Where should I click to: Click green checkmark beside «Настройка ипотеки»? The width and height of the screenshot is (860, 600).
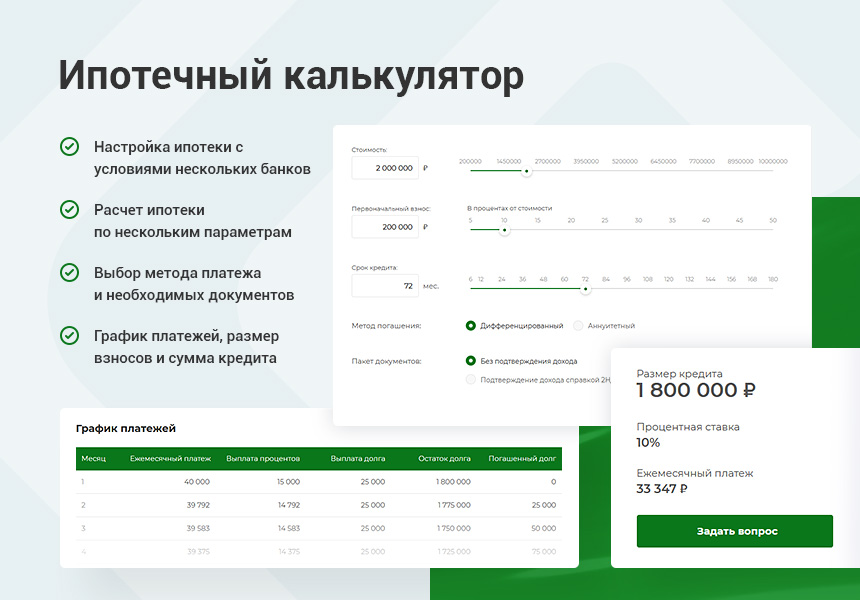68,146
